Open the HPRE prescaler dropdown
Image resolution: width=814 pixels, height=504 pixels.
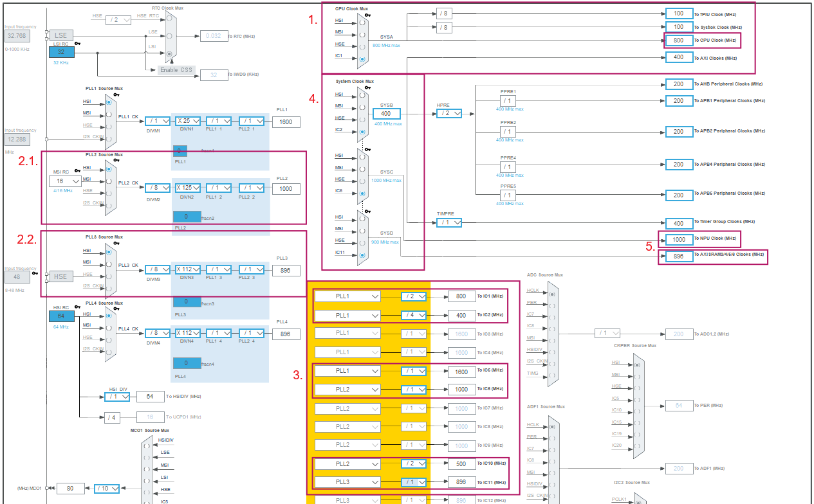[450, 113]
